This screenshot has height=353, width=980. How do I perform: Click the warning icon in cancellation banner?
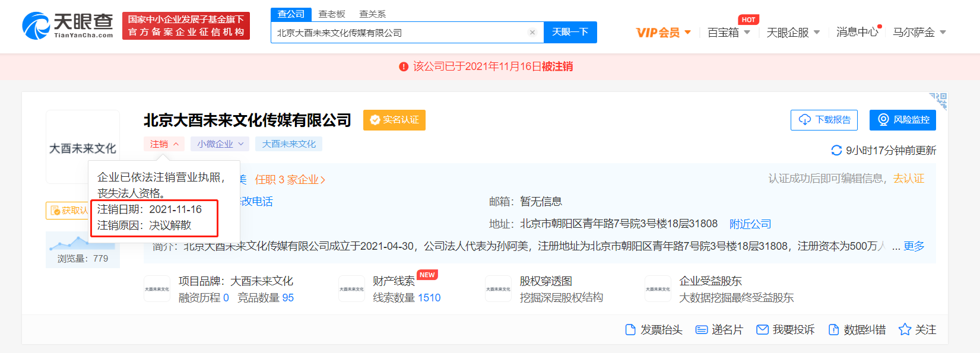[404, 67]
